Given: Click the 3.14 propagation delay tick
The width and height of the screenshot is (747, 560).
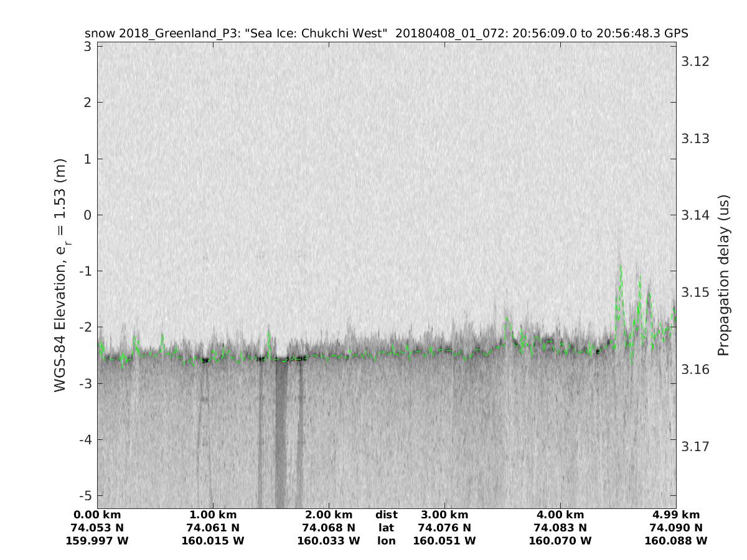Looking at the screenshot, I should [x=696, y=215].
